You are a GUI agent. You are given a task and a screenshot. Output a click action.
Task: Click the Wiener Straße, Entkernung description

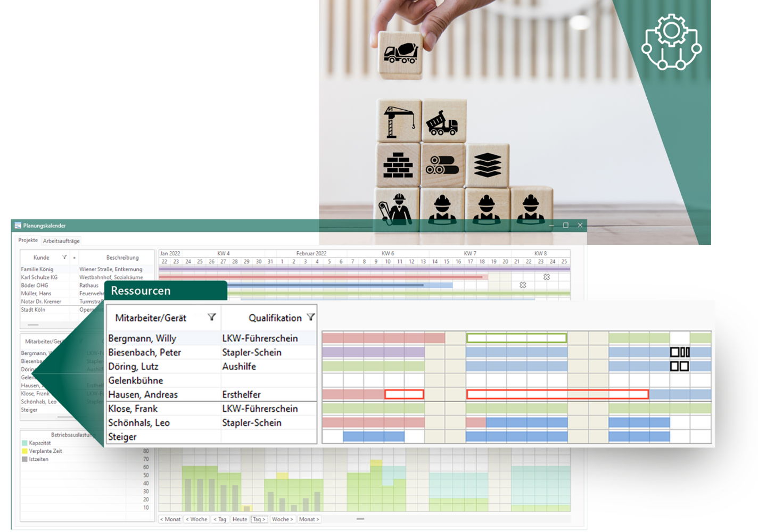tap(111, 269)
